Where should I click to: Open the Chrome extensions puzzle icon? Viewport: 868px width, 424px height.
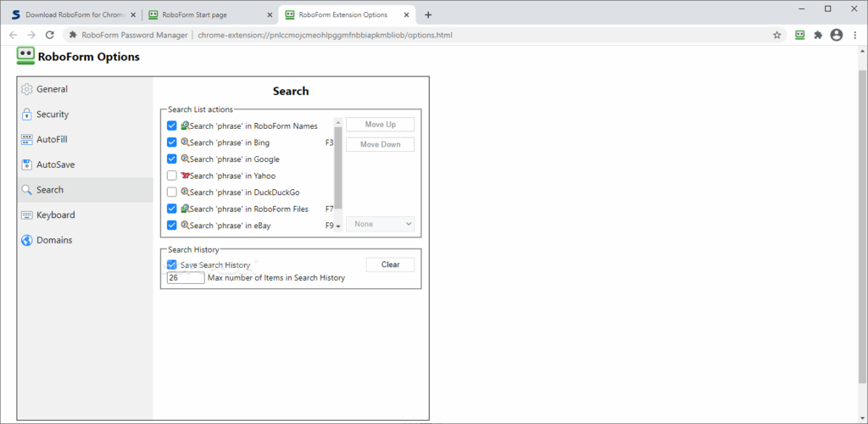(x=818, y=35)
